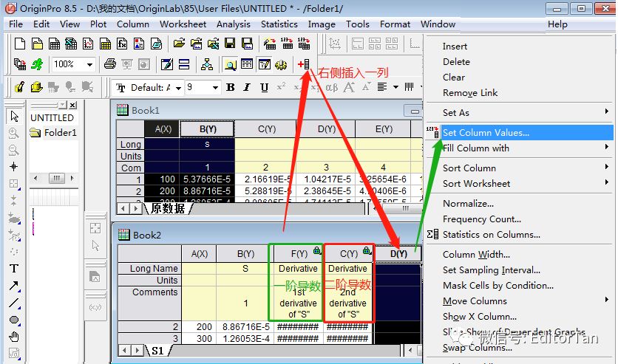Open the Import Wizard icon
Image resolution: width=618 pixels, height=364 pixels.
coord(270,44)
